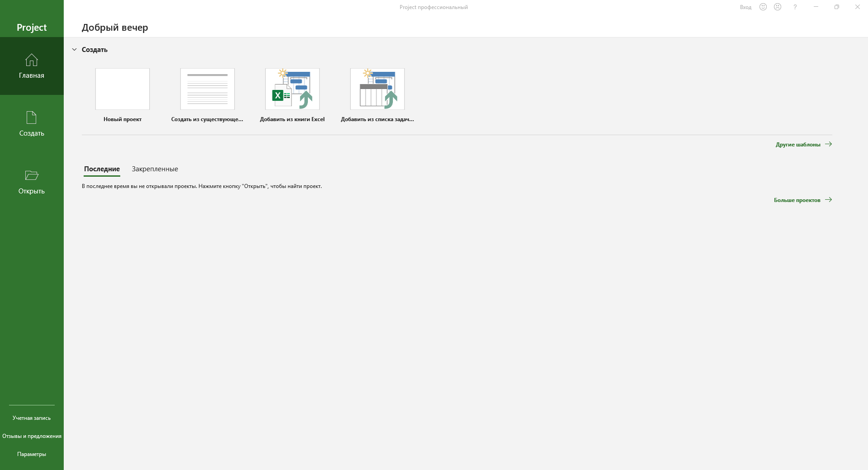Open Отзывы и предложения
This screenshot has width=868, height=470.
point(32,436)
